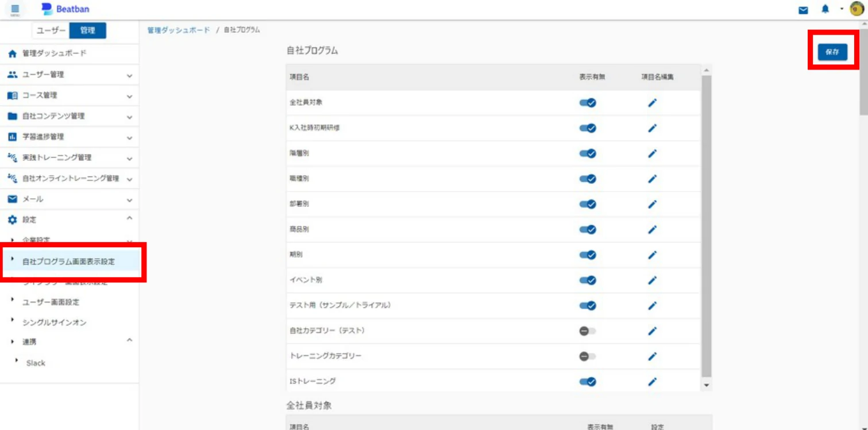Disable the 階層別 display toggle
Screen dimensions: 868x430
click(588, 153)
